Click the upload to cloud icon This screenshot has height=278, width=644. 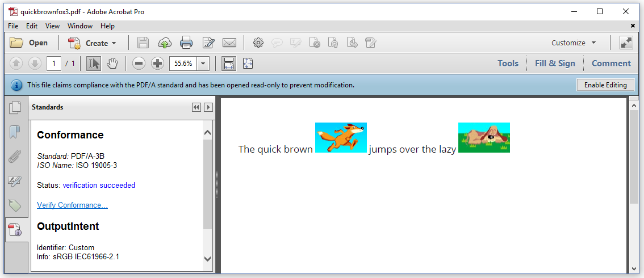click(164, 43)
